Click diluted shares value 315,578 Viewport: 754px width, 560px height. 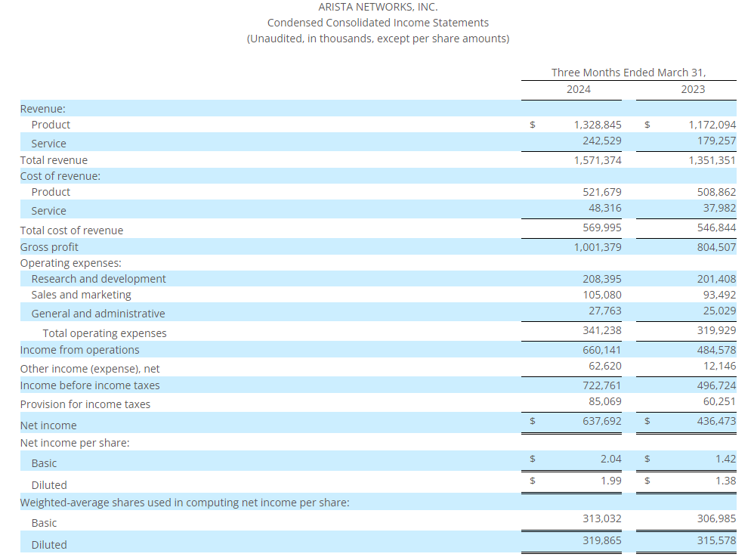pyautogui.click(x=716, y=541)
